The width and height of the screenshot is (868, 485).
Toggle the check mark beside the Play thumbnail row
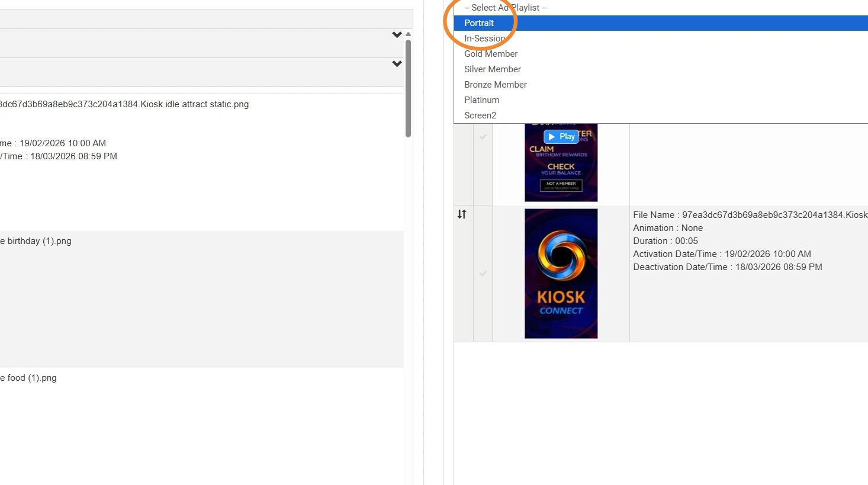coord(483,137)
